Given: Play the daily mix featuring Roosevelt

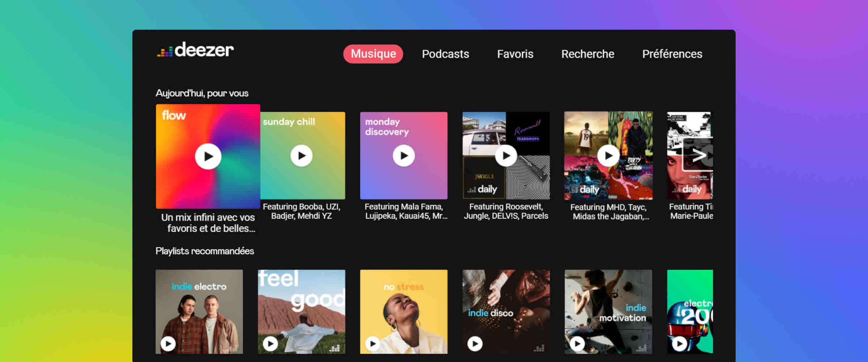Looking at the screenshot, I should point(506,156).
